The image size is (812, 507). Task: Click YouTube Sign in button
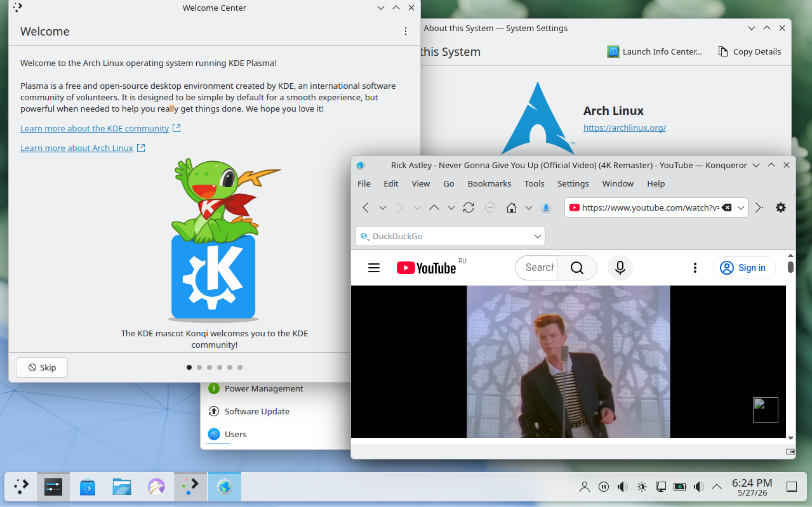click(744, 268)
